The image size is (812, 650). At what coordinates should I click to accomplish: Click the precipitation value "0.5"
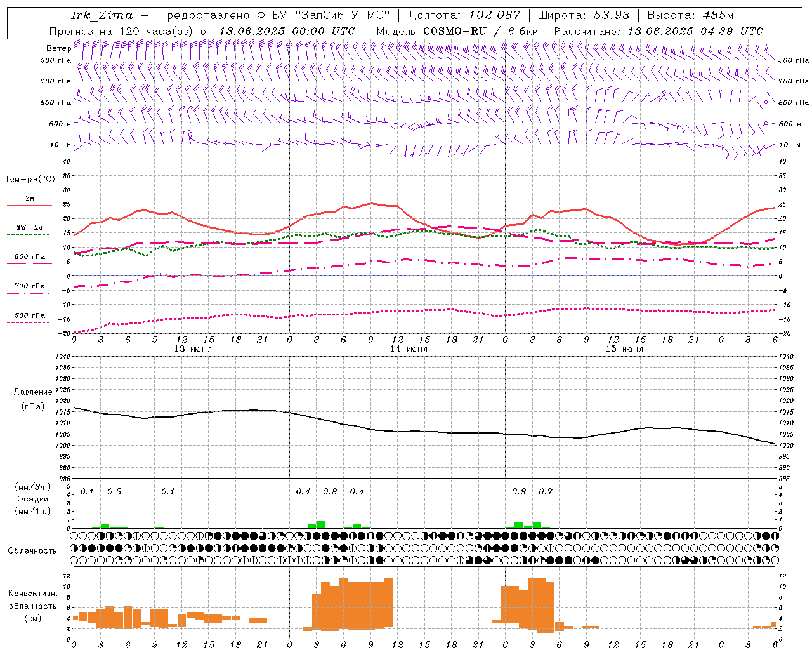click(x=114, y=492)
